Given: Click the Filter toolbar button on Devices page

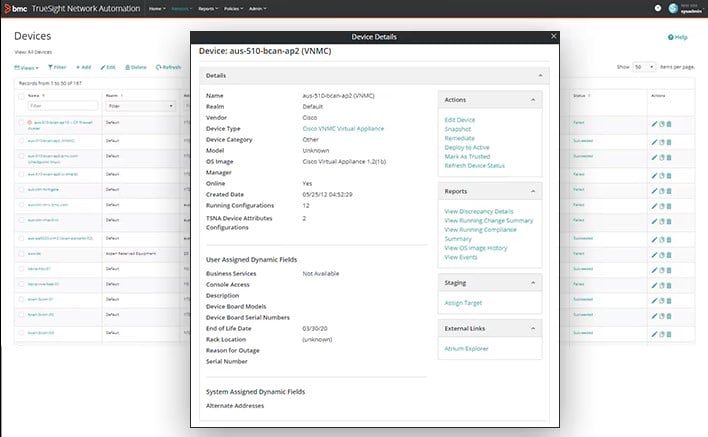Looking at the screenshot, I should tap(57, 67).
